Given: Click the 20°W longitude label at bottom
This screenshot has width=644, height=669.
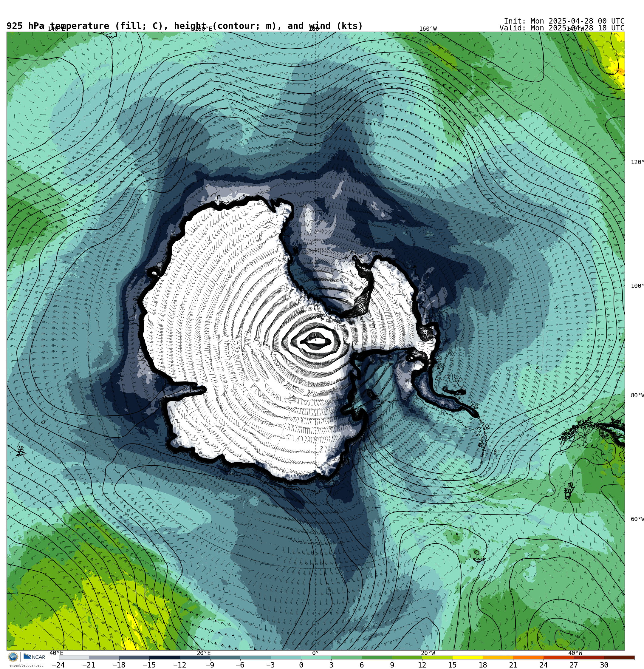Looking at the screenshot, I should coord(428,653).
